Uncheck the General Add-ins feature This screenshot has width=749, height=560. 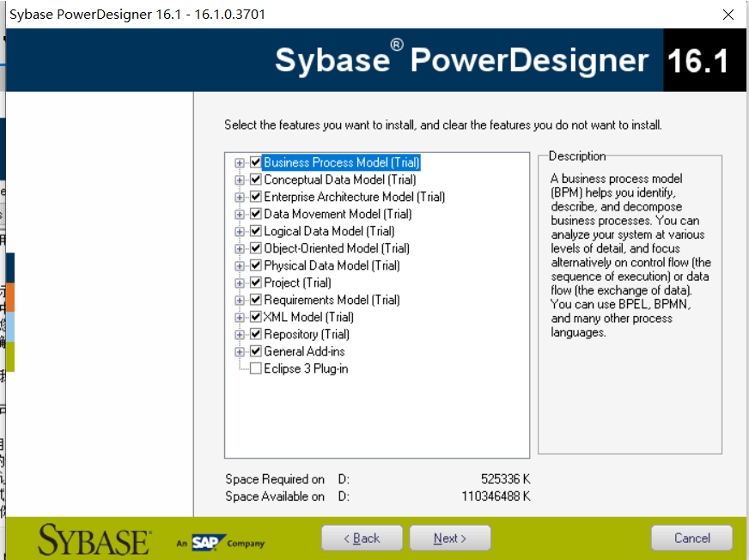point(255,350)
